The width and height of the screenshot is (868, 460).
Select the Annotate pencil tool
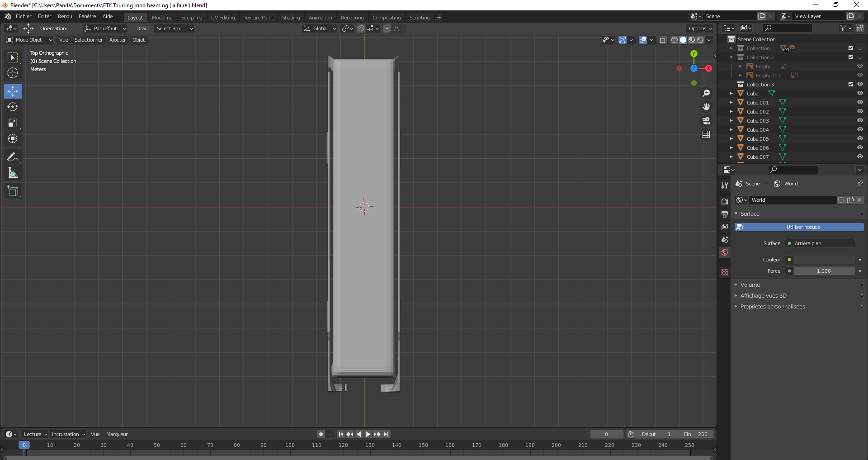tap(13, 157)
